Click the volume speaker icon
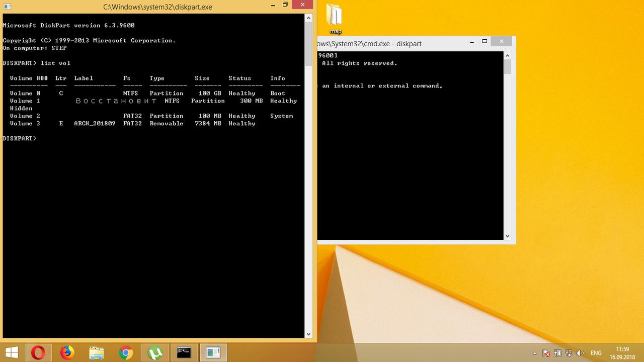This screenshot has width=644, height=362. click(580, 353)
